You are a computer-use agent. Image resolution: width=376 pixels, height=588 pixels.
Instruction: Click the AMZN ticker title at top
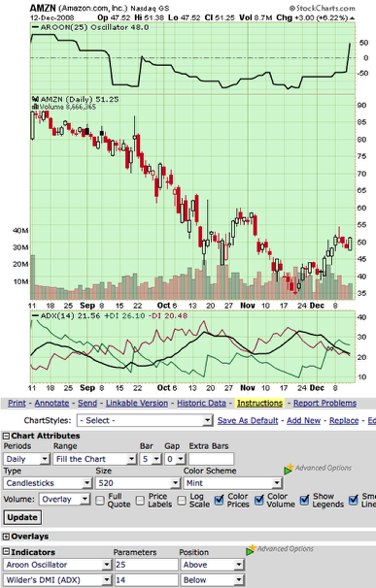click(43, 9)
